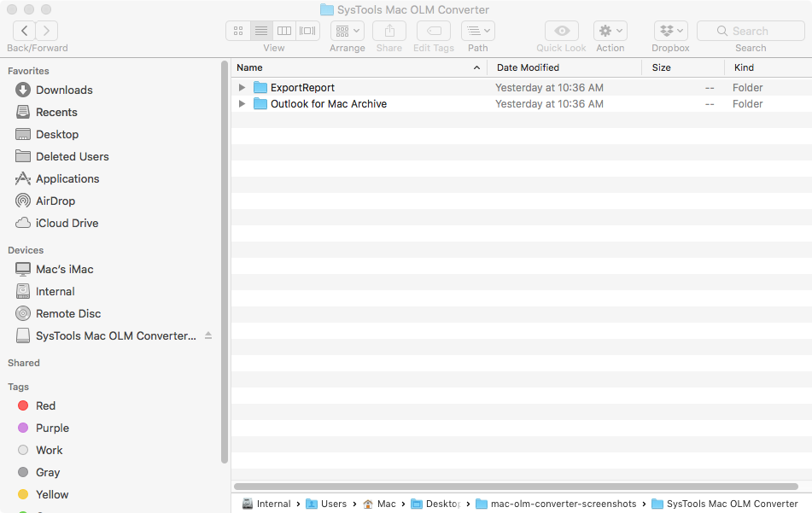This screenshot has width=812, height=513.
Task: Click the Edit Tags button
Action: point(434,31)
